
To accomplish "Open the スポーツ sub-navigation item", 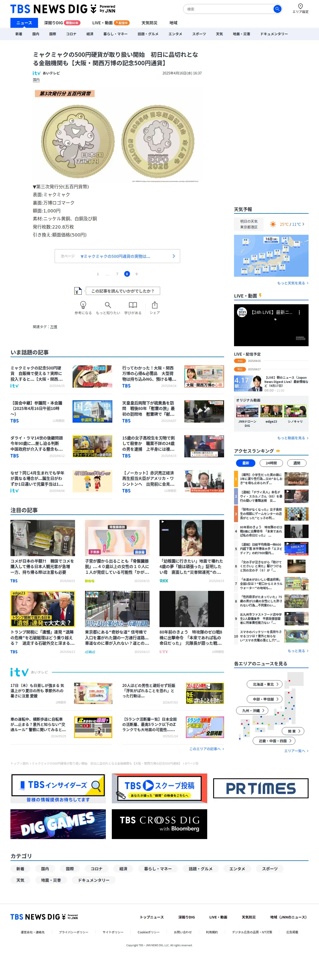I will coord(199,34).
